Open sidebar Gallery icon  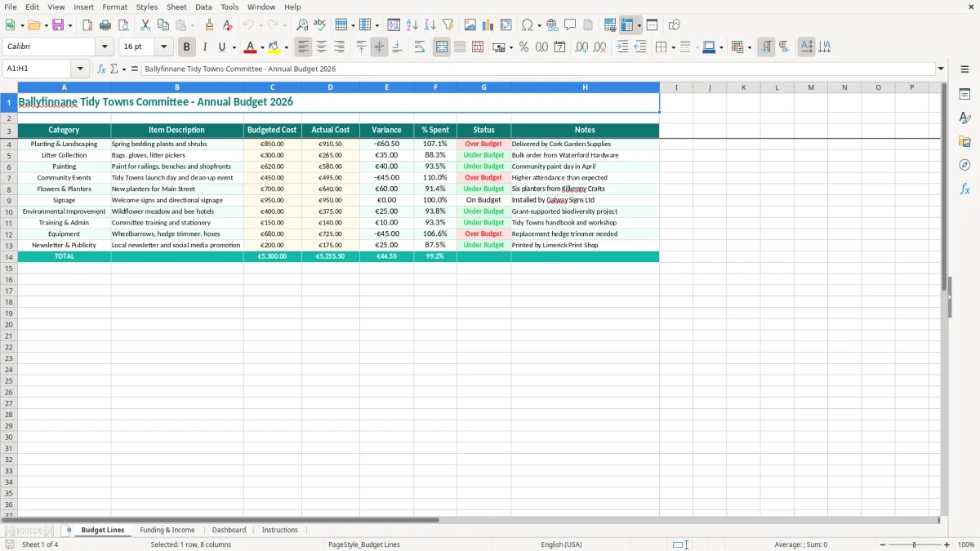click(x=964, y=142)
